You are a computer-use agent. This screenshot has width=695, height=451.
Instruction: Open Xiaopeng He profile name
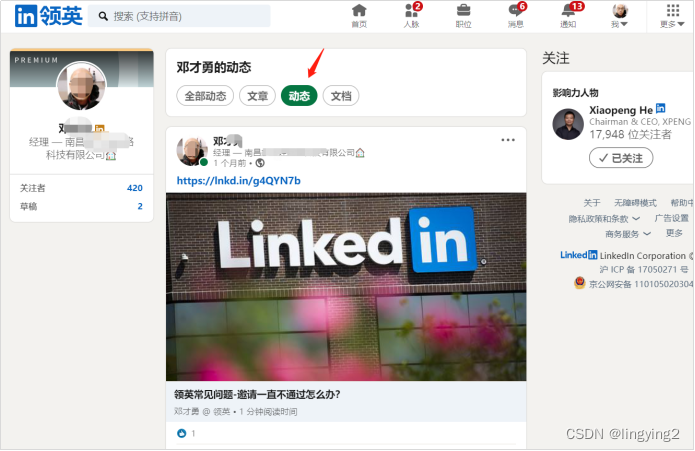point(621,110)
